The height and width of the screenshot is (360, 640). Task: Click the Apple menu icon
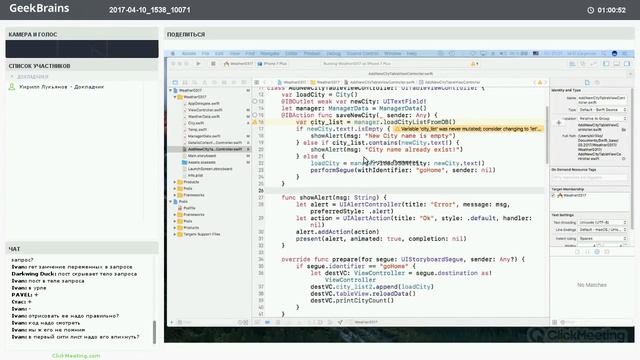tap(173, 53)
